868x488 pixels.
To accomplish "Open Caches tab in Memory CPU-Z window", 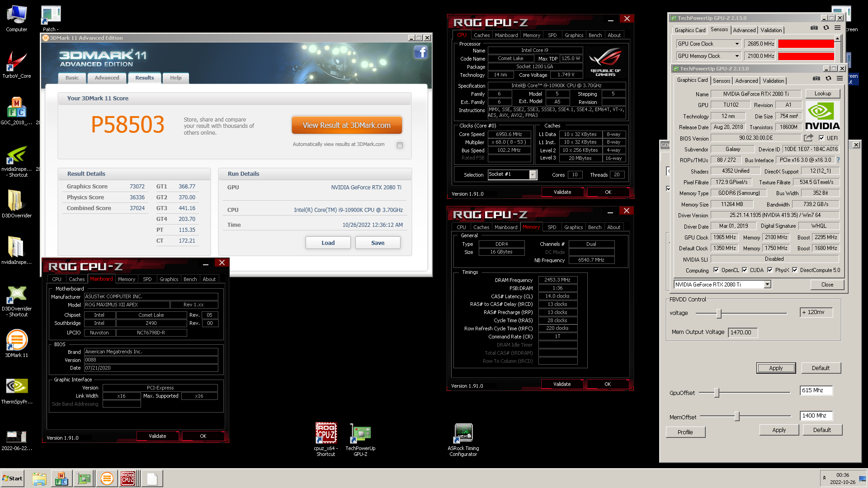I will pos(481,227).
